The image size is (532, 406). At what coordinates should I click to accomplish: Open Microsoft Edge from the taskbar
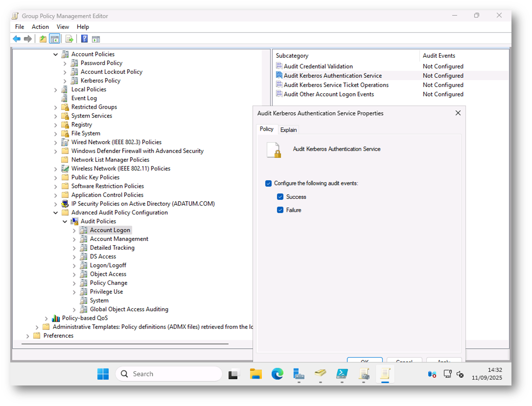(x=277, y=374)
